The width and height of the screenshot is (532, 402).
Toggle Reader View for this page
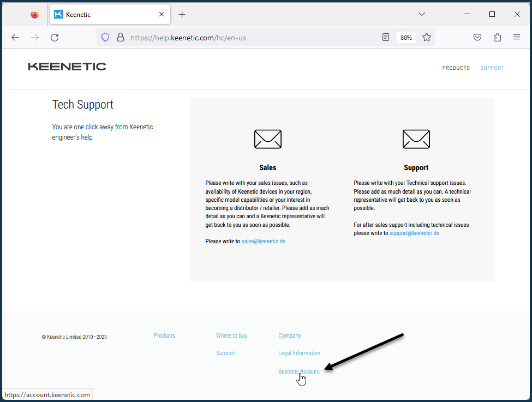click(386, 37)
